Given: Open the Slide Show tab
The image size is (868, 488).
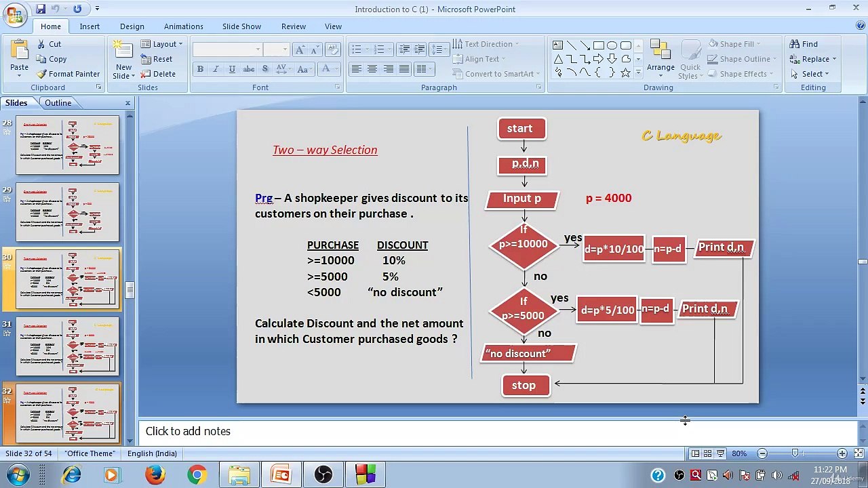Looking at the screenshot, I should pyautogui.click(x=241, y=26).
